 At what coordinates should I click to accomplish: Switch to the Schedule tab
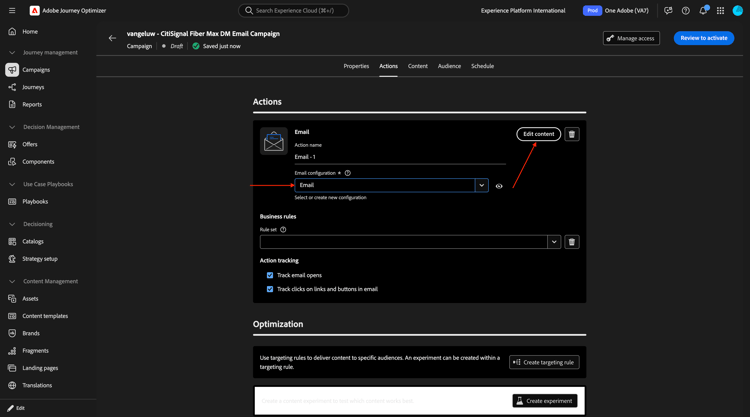[482, 66]
